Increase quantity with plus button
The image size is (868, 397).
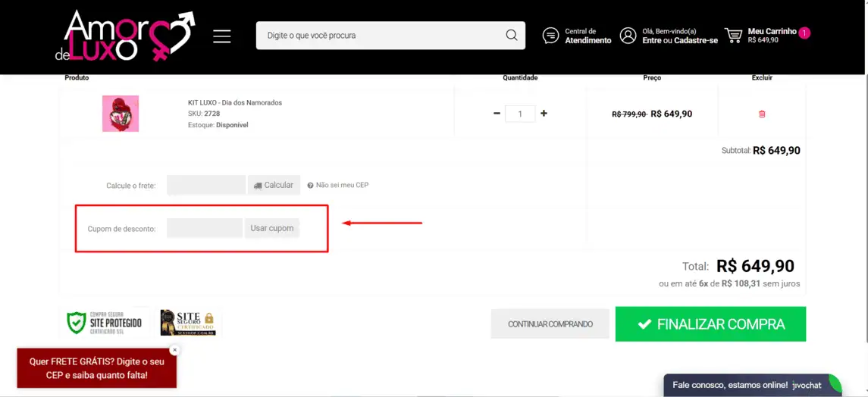[x=544, y=114]
